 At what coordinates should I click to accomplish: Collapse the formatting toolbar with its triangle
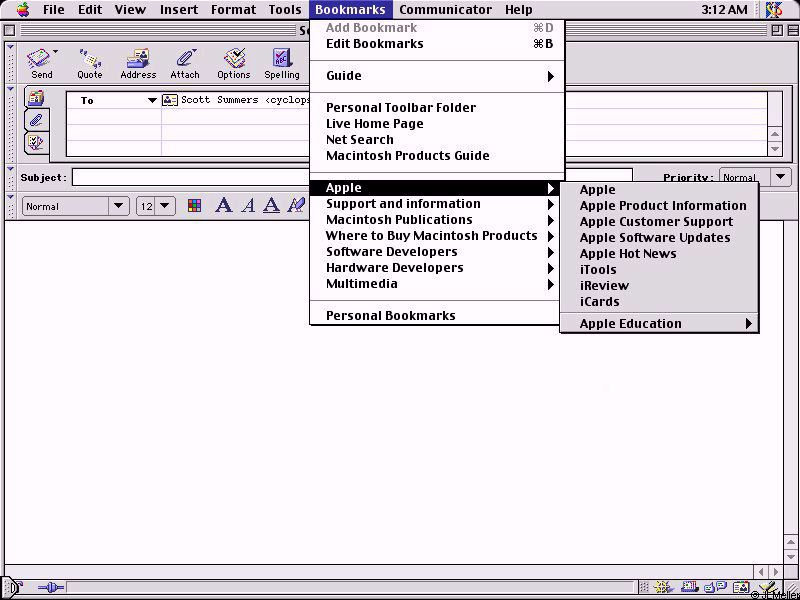point(10,196)
